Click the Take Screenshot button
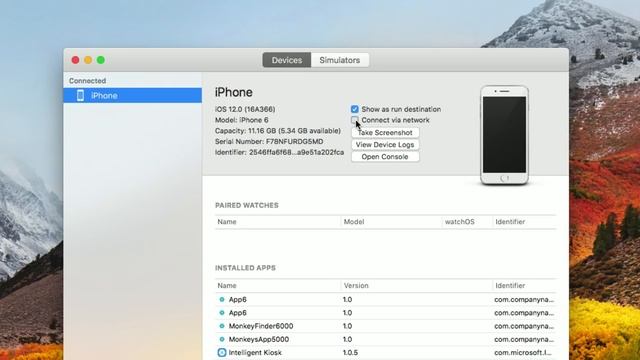 pos(385,133)
